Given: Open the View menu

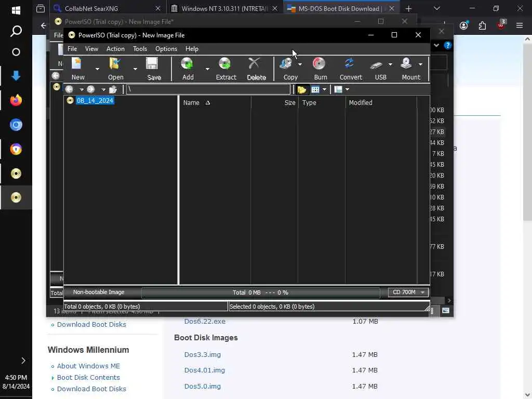Looking at the screenshot, I should (x=91, y=49).
